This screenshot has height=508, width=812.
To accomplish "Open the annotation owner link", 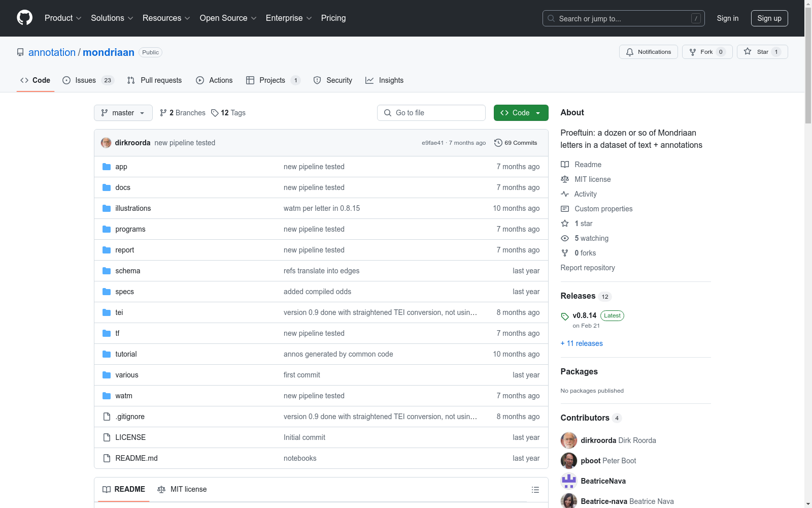I will [x=52, y=52].
